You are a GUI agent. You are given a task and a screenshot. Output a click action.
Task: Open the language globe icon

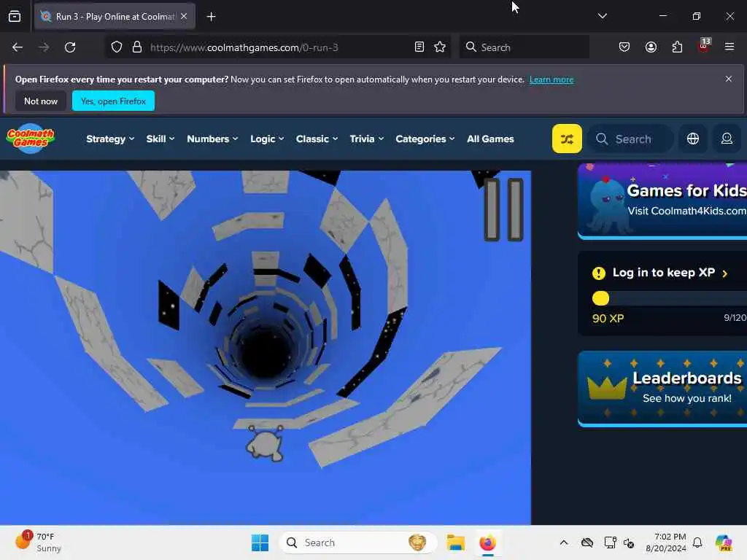coord(693,139)
